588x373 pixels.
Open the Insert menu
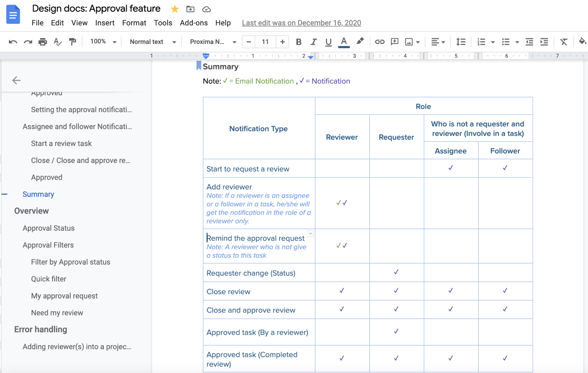pos(105,23)
